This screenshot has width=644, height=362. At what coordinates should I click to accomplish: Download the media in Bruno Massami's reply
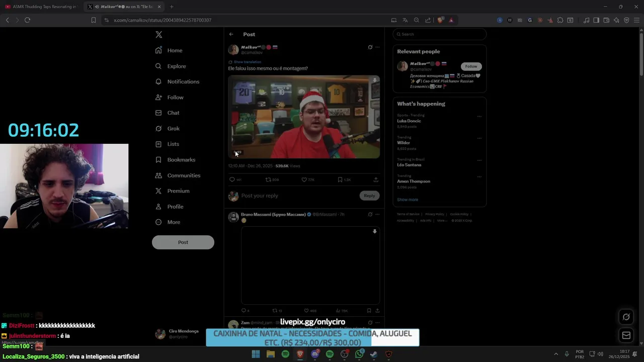[374, 232]
